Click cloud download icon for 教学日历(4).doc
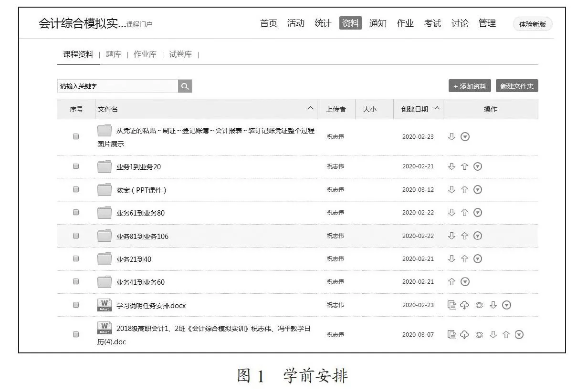The image size is (577, 392). (x=464, y=335)
